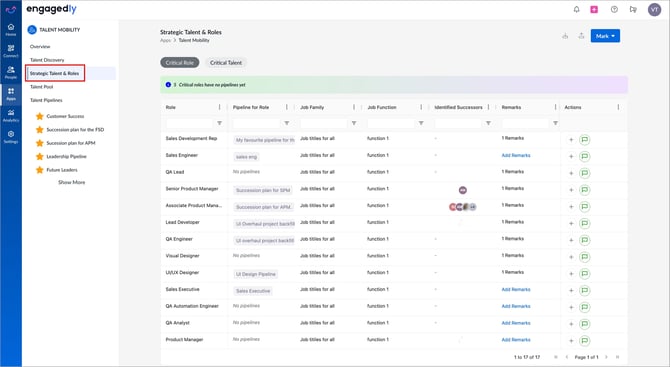
Task: Expand Show More pipelines list
Action: [71, 182]
